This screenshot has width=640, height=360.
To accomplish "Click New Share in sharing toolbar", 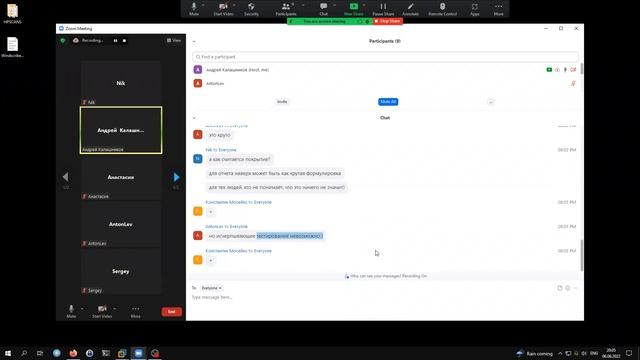I will click(353, 9).
